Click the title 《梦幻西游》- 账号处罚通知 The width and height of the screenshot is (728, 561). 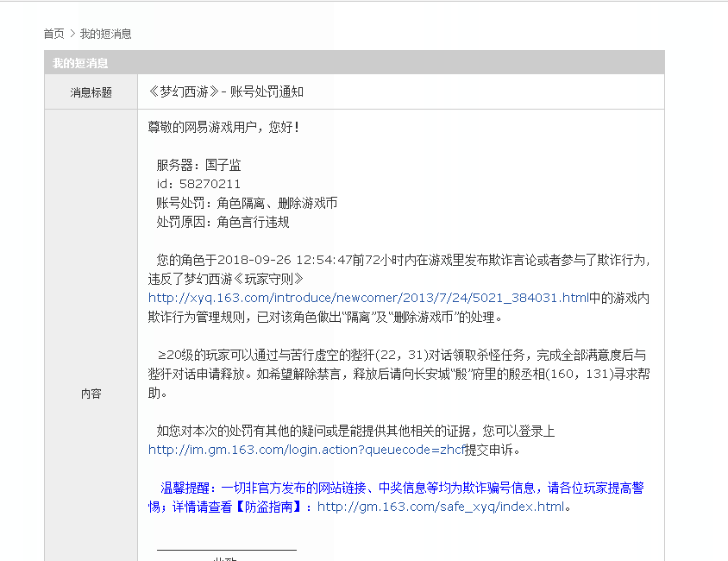click(x=226, y=92)
